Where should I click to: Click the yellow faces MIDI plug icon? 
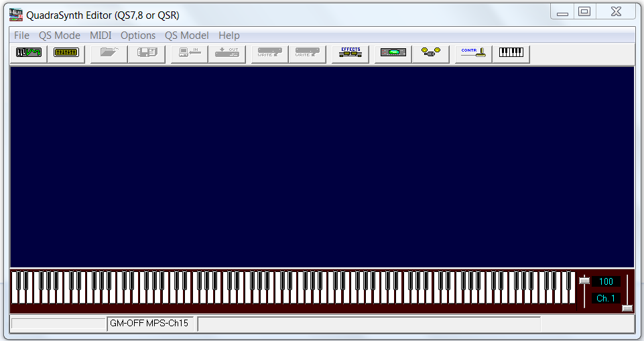(x=430, y=53)
